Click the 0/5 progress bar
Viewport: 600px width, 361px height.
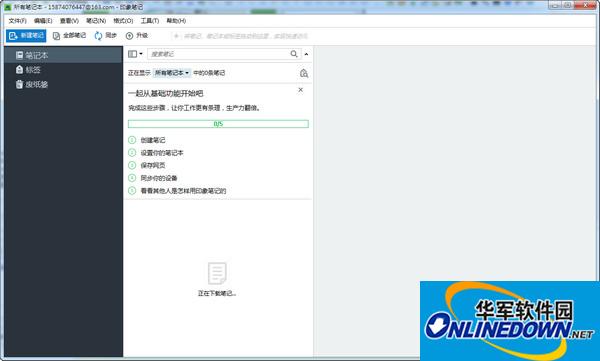pyautogui.click(x=218, y=124)
